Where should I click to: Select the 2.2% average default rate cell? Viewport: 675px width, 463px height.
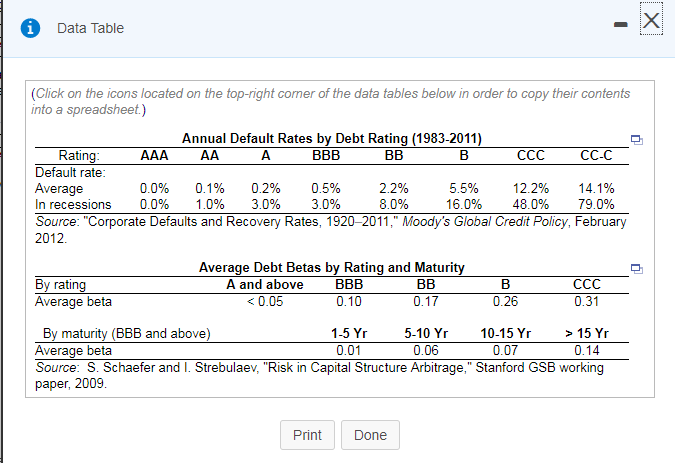tap(393, 188)
